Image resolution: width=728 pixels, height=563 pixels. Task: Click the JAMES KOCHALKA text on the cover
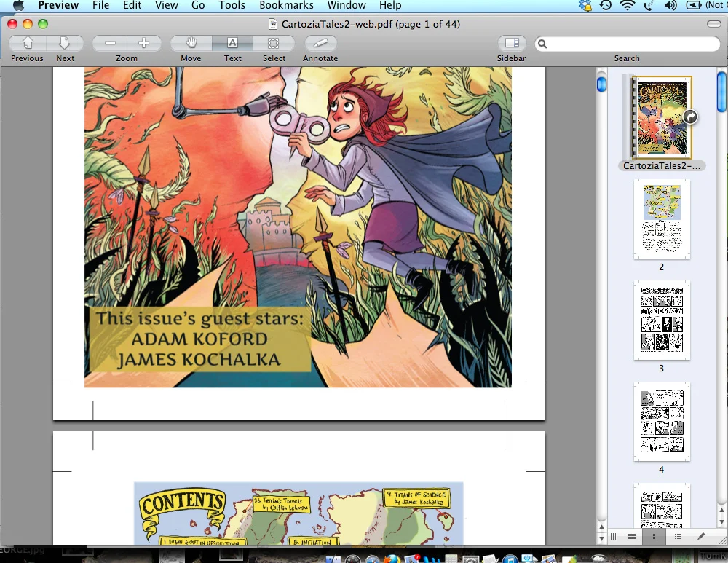pos(199,360)
